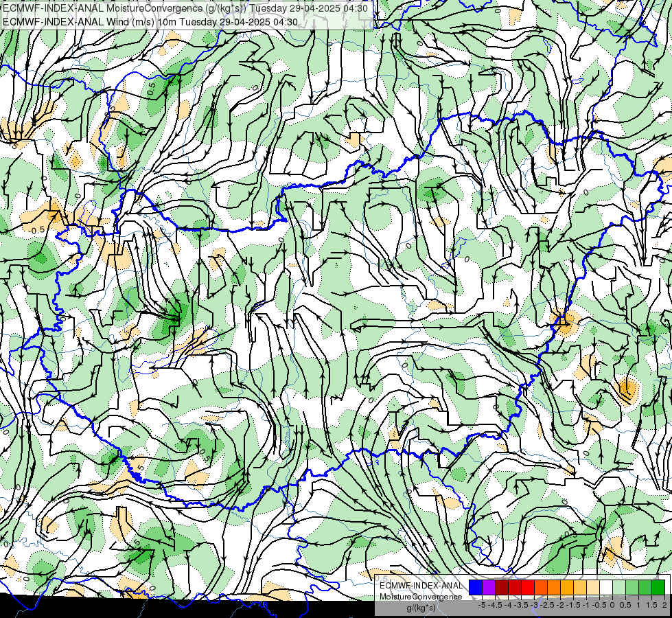Click the purple swatch in the legend
The height and width of the screenshot is (618, 672).
tap(489, 587)
